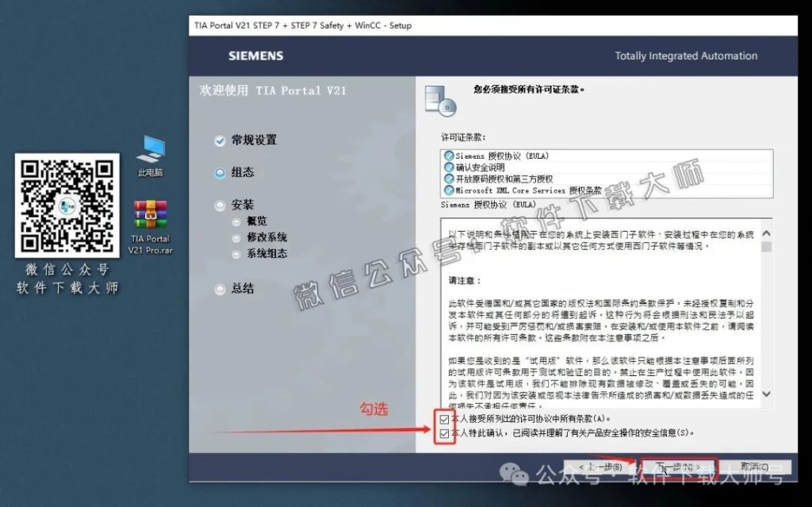Check the box accepting all license terms (A)

coord(445,418)
